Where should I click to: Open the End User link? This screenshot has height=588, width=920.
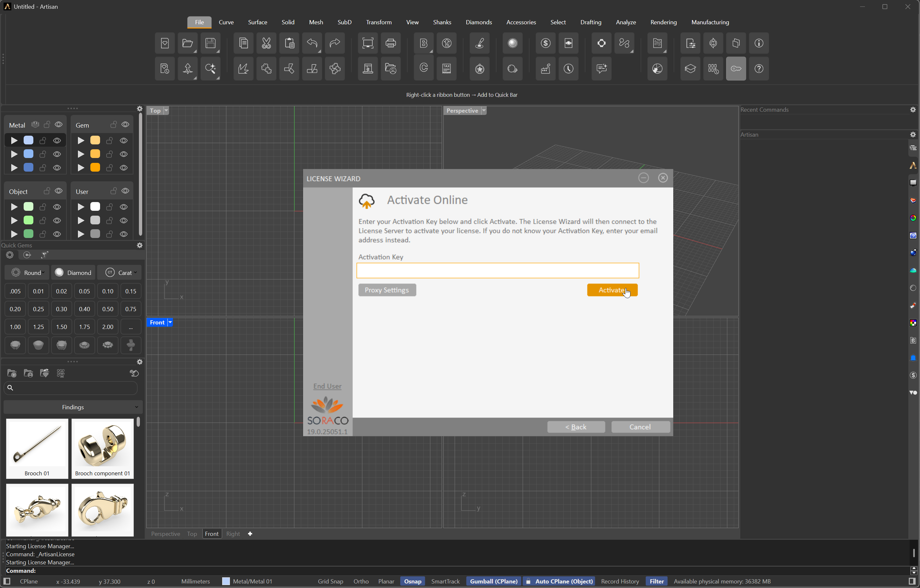click(327, 386)
